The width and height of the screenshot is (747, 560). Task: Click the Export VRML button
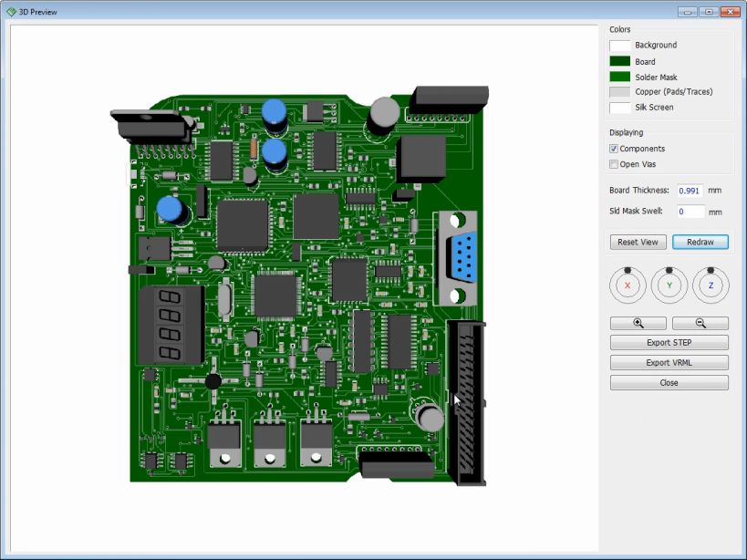click(x=669, y=363)
